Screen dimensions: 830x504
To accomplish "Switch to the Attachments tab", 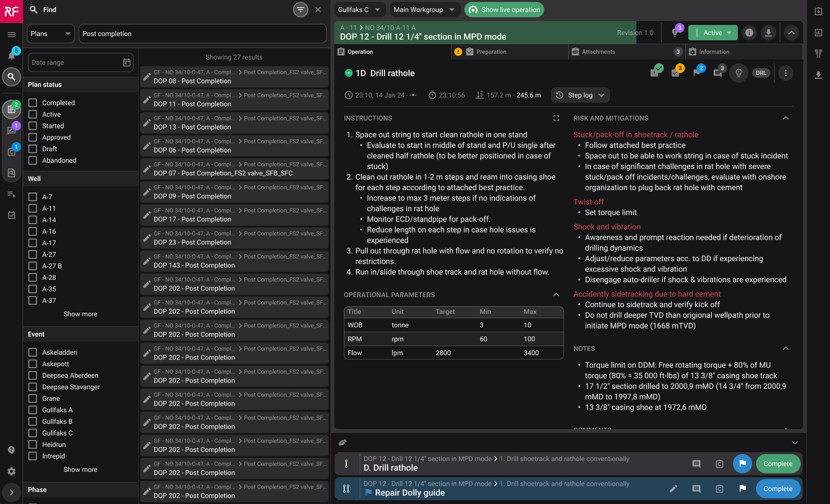I will click(x=598, y=52).
